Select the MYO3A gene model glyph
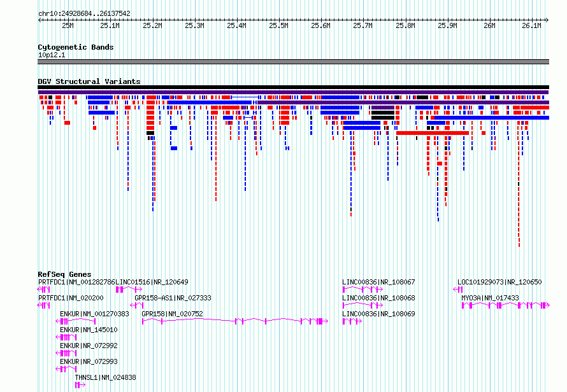This screenshot has width=567, height=392. coord(506,305)
